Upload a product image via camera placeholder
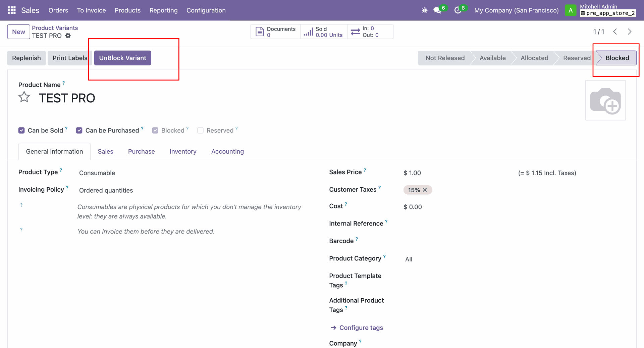The image size is (644, 348). point(605,100)
